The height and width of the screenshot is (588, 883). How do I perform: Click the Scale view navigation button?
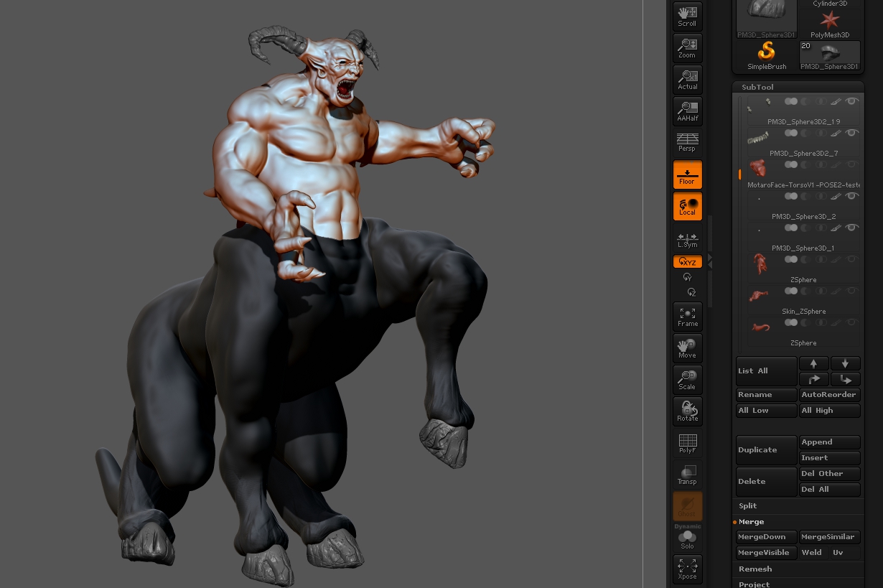pos(687,381)
